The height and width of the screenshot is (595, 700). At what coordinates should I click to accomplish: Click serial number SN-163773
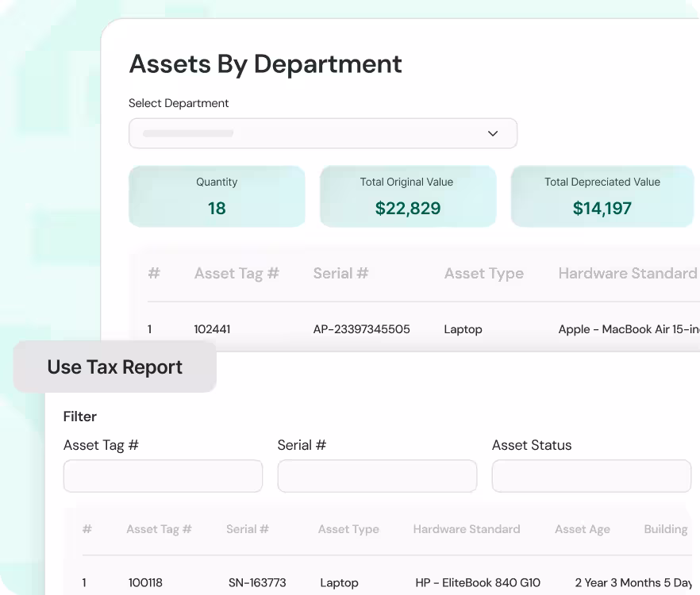pyautogui.click(x=256, y=583)
